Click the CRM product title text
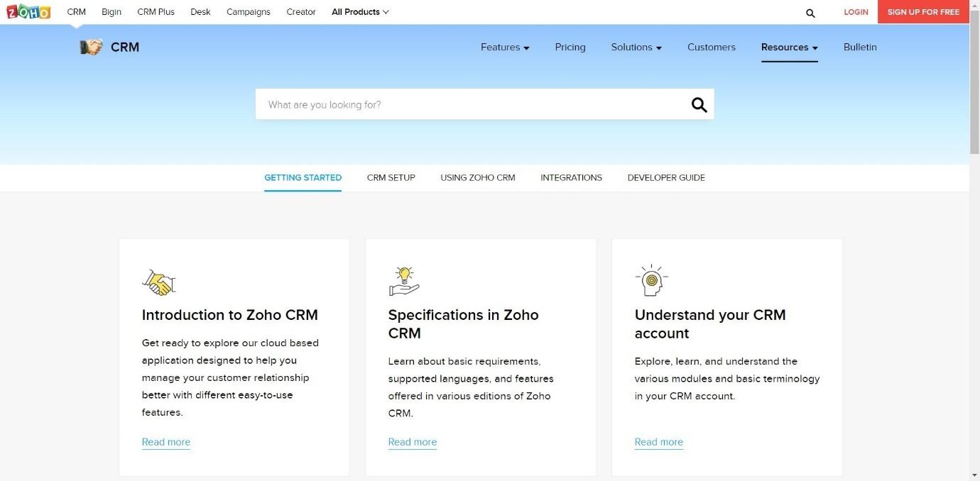Image resolution: width=980 pixels, height=481 pixels. tap(125, 48)
